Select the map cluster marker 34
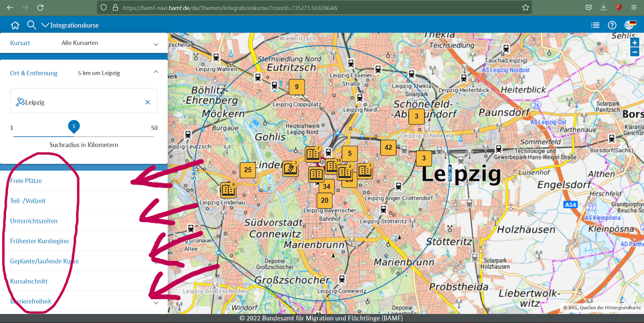Viewport: 644px width, 323px height. (x=327, y=187)
